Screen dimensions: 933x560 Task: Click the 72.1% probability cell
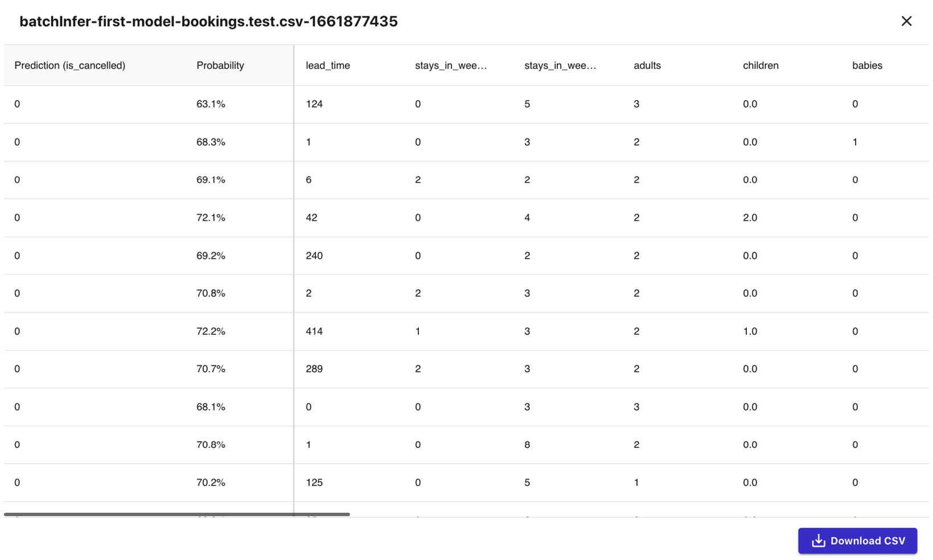(211, 217)
